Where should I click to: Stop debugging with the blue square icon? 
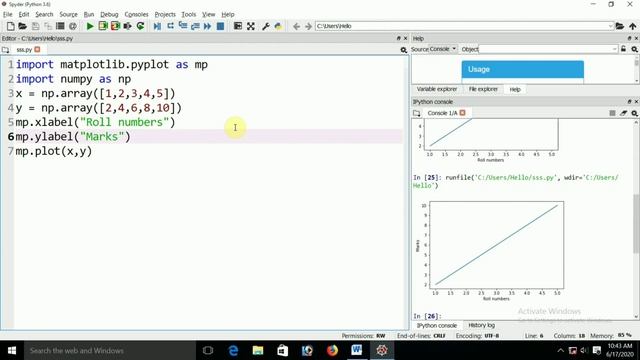(220, 26)
